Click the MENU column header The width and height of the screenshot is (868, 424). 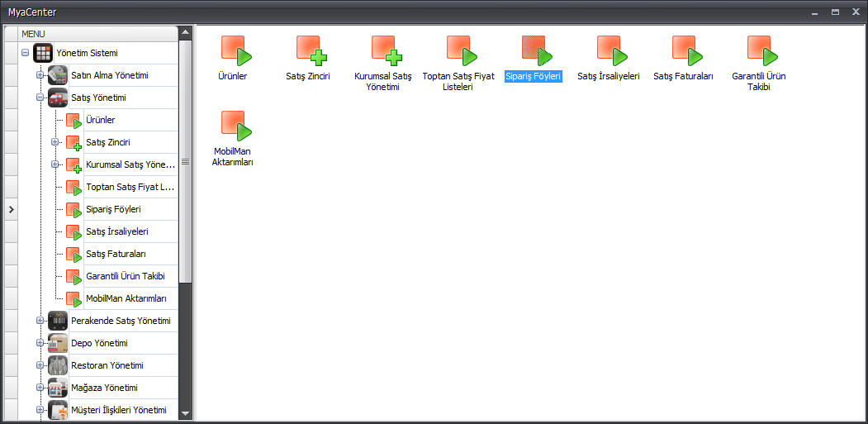[x=98, y=34]
